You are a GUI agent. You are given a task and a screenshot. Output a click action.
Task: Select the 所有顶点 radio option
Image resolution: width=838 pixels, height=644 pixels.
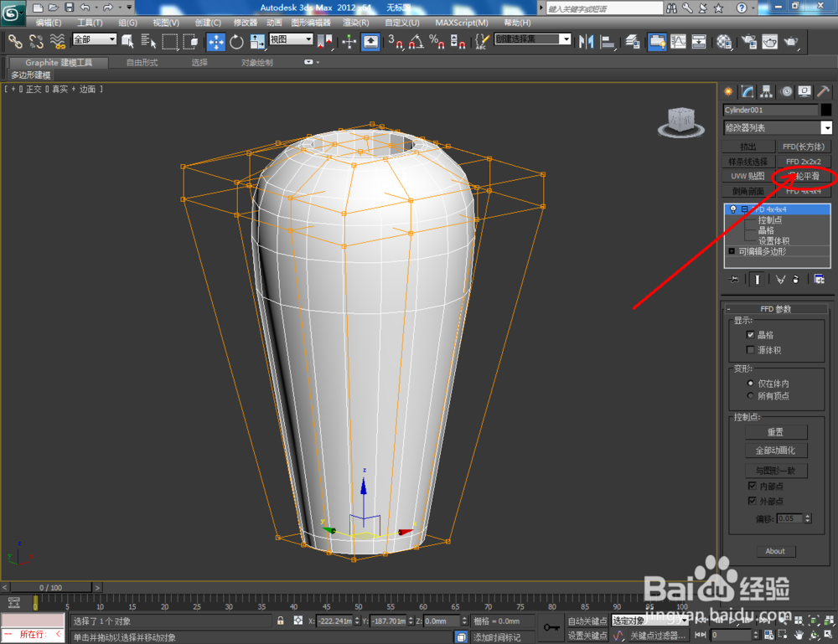pos(750,395)
